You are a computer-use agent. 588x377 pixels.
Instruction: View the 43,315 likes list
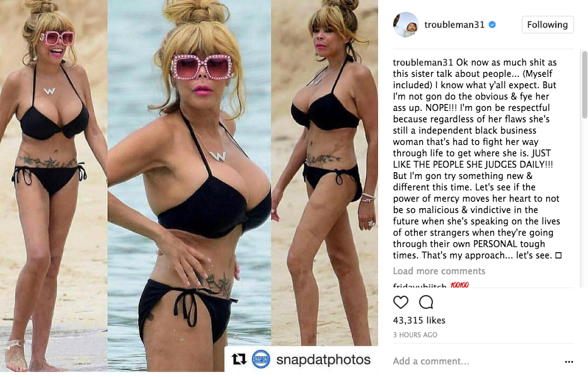pyautogui.click(x=419, y=320)
